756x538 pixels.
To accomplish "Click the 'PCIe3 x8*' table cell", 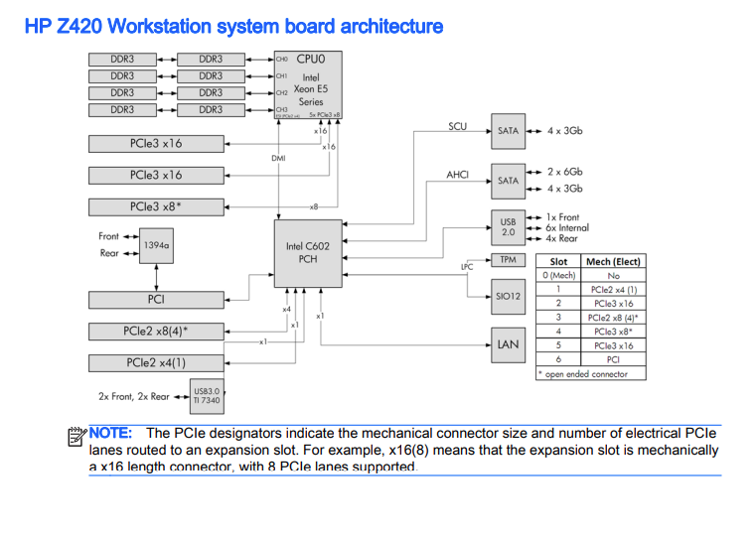I will (613, 332).
